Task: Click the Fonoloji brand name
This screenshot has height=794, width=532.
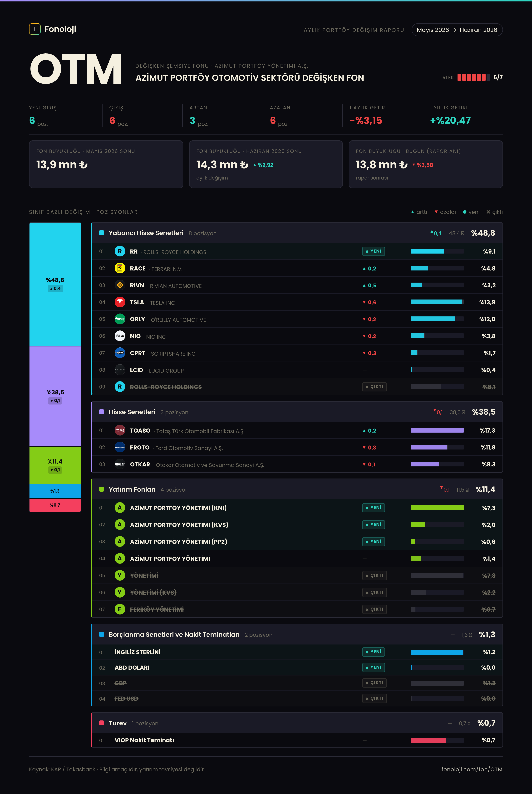Action: click(60, 29)
